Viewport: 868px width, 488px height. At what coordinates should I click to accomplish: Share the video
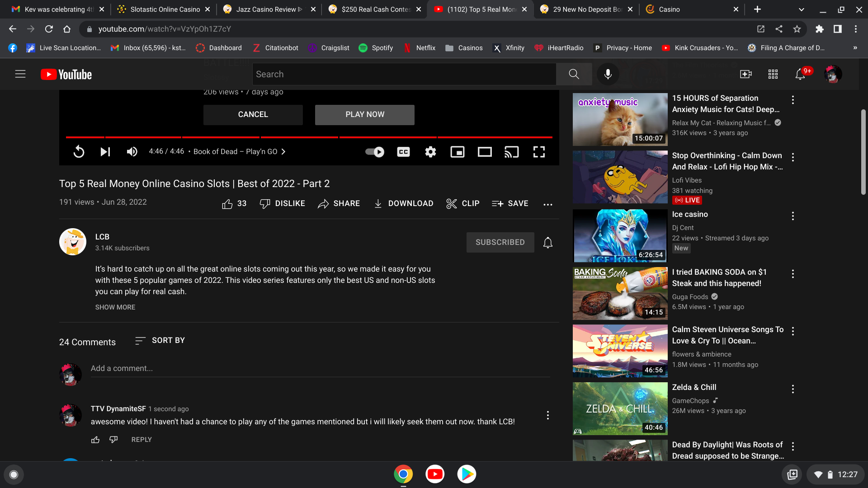pos(339,204)
